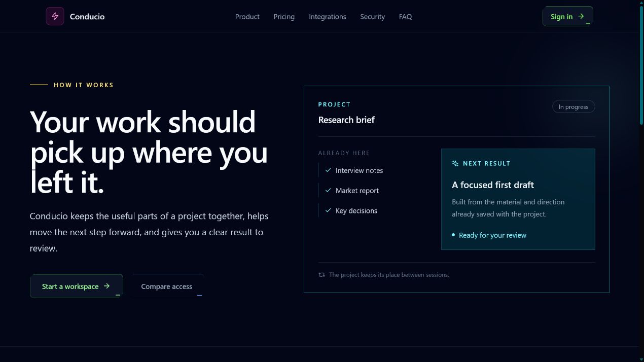
Task: Click the Research brief project title
Action: pyautogui.click(x=346, y=120)
